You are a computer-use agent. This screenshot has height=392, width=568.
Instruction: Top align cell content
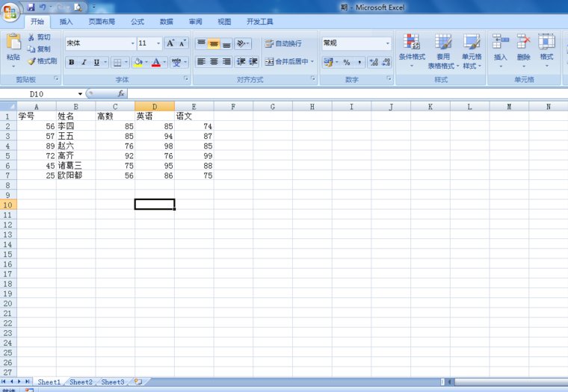click(201, 44)
